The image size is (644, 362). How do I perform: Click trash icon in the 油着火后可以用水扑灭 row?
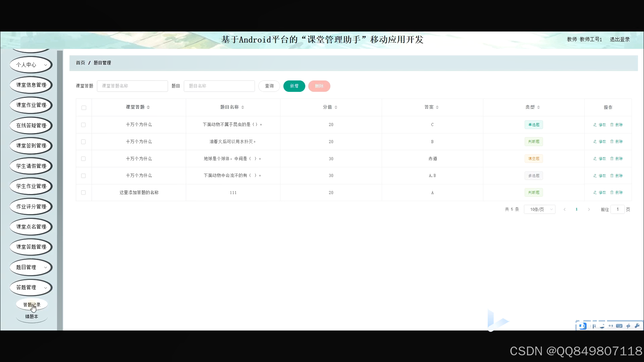pyautogui.click(x=612, y=141)
